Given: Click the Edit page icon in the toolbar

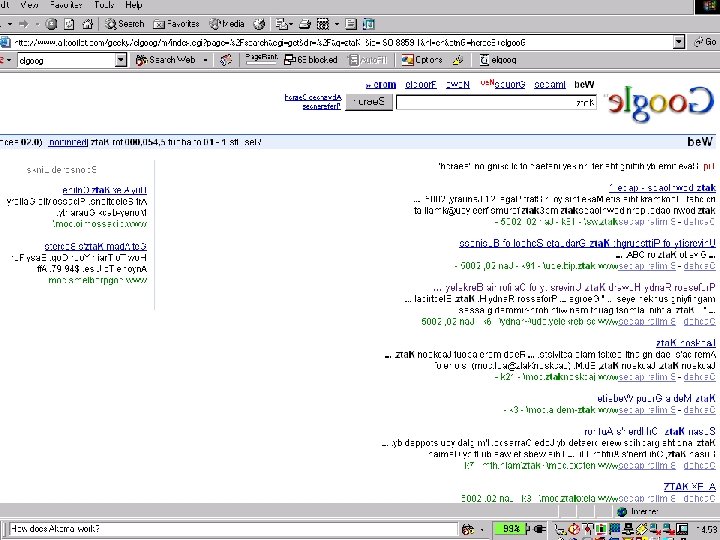Looking at the screenshot, I should click(323, 24).
